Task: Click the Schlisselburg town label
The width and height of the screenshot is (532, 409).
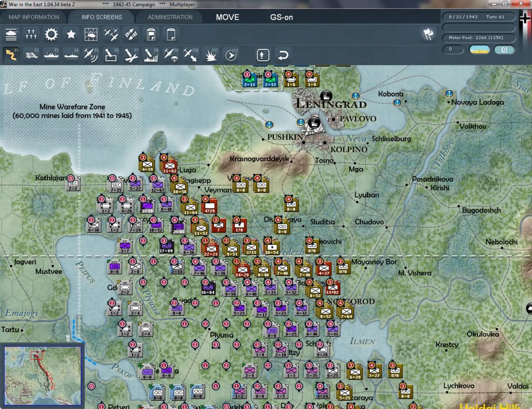Action: [391, 139]
